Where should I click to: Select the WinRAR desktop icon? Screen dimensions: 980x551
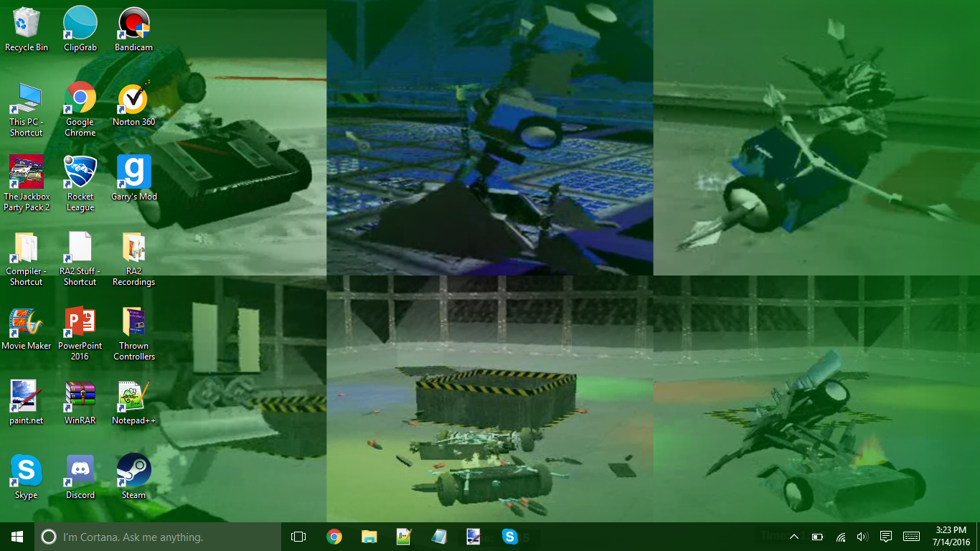80,402
